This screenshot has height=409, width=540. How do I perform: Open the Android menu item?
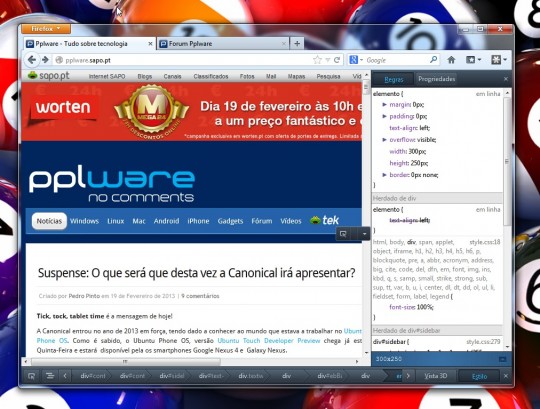166,221
